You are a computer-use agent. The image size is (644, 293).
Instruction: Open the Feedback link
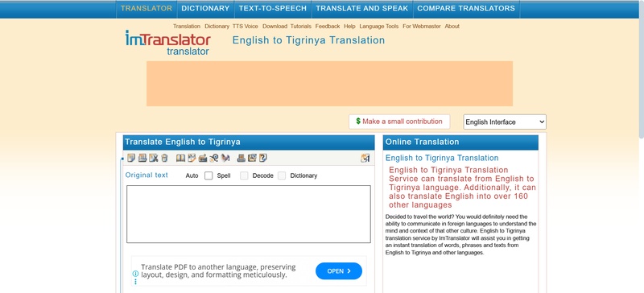pyautogui.click(x=328, y=27)
